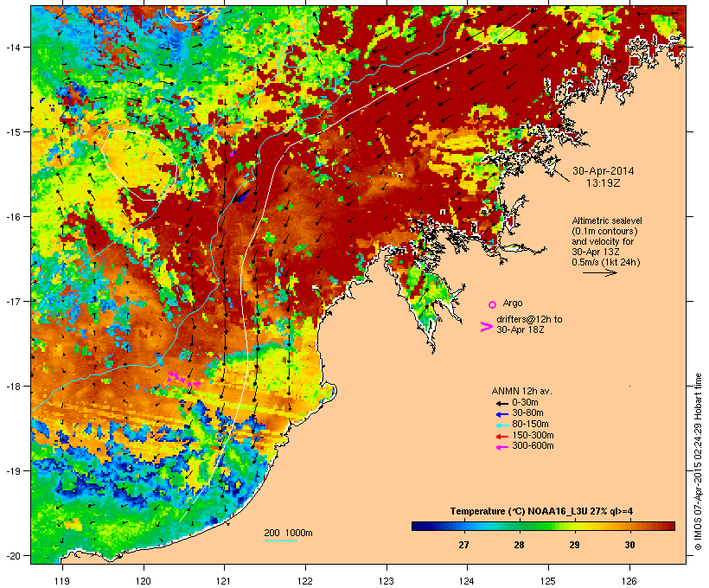Click the 0-30m depth label
The height and width of the screenshot is (588, 709).
tap(525, 403)
